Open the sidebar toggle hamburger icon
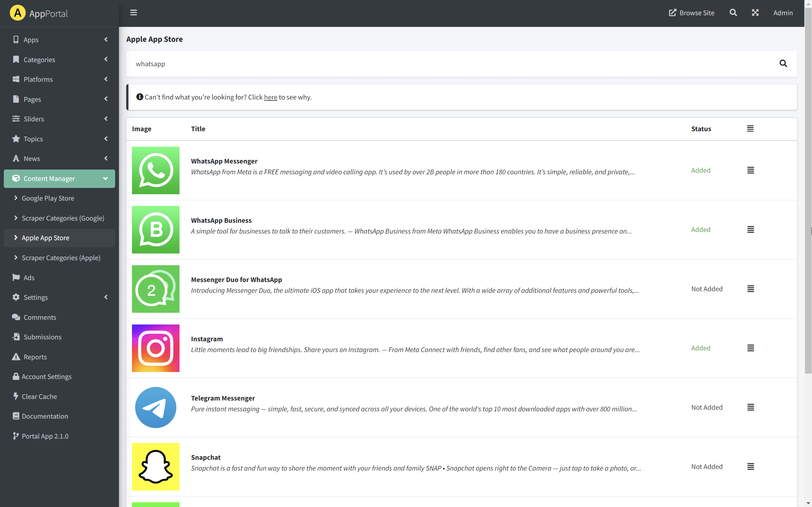This screenshot has height=507, width=812. (x=134, y=12)
